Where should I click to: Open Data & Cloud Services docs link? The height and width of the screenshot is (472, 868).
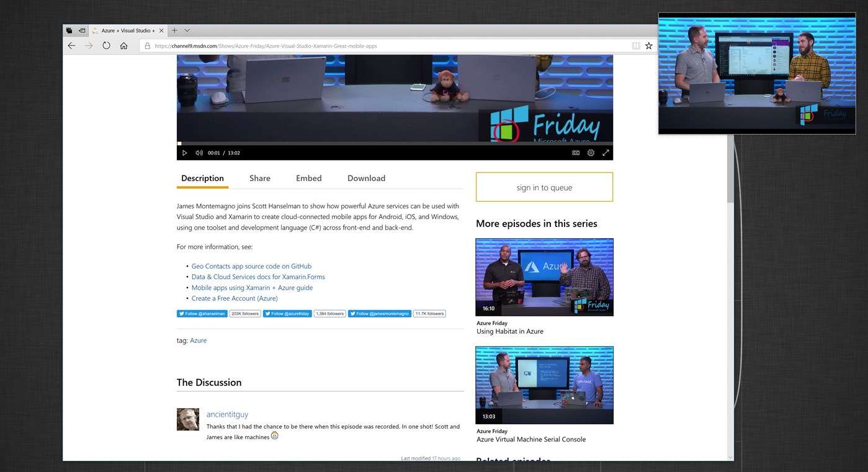pos(258,277)
